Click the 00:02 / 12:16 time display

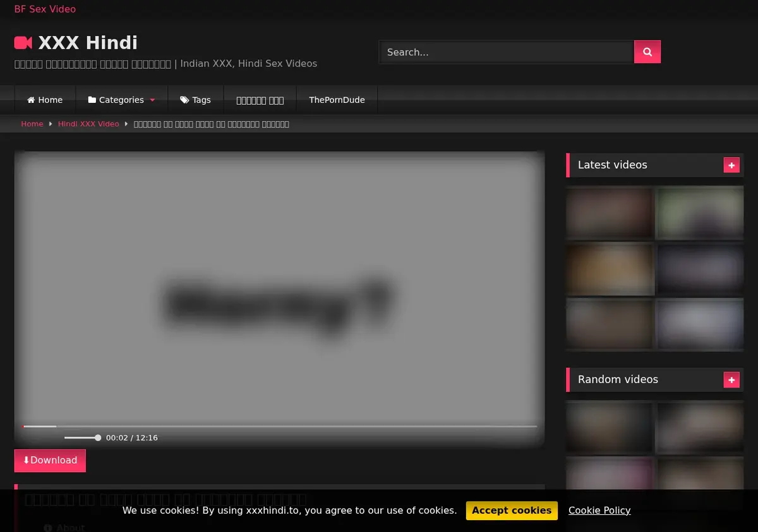click(132, 437)
